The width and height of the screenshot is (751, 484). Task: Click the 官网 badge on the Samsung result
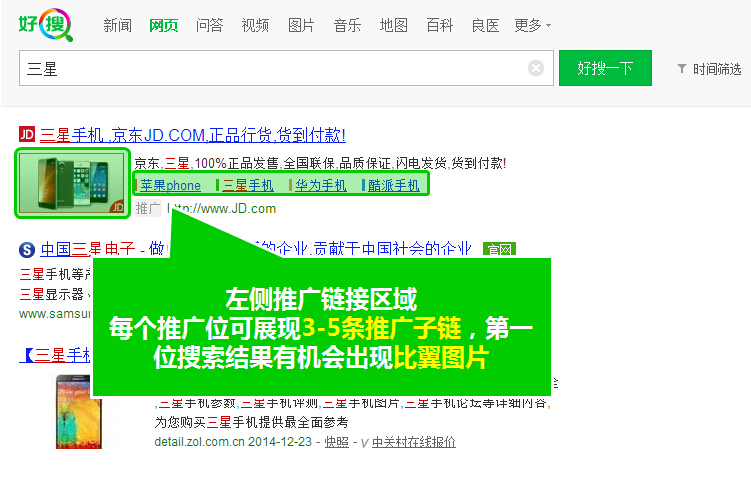click(x=498, y=249)
